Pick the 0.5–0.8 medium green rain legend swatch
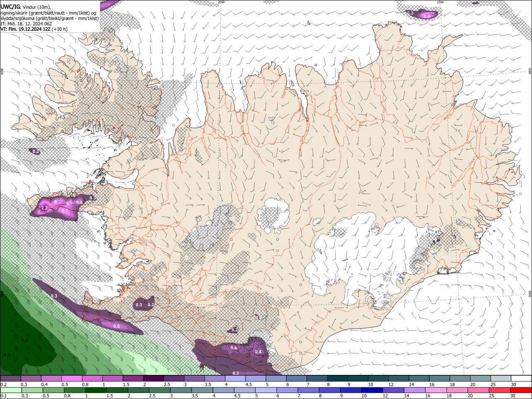The height and width of the screenshot is (399, 532). pos(54,390)
